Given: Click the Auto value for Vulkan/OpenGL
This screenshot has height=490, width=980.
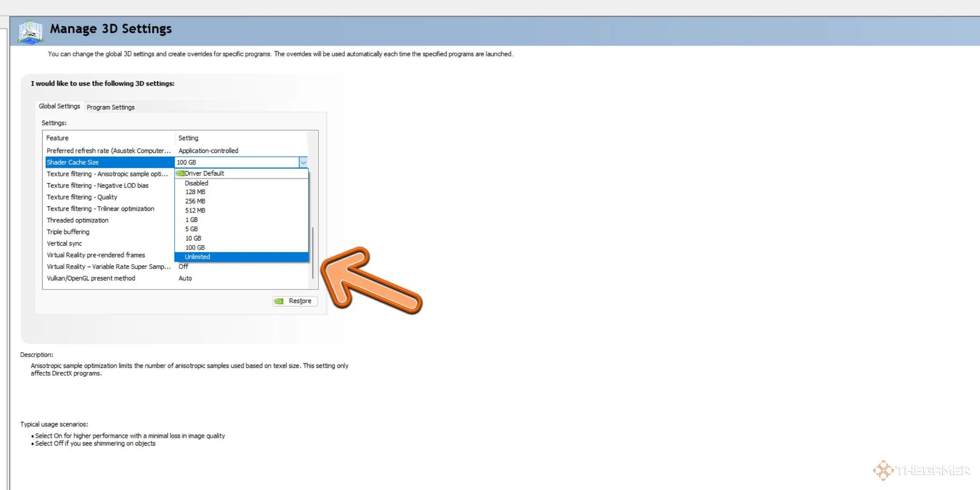Looking at the screenshot, I should (185, 279).
